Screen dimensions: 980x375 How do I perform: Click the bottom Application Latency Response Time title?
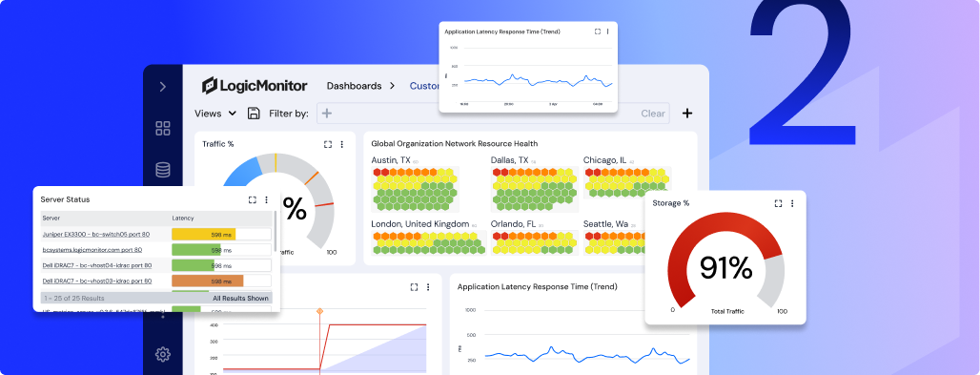[x=538, y=286]
